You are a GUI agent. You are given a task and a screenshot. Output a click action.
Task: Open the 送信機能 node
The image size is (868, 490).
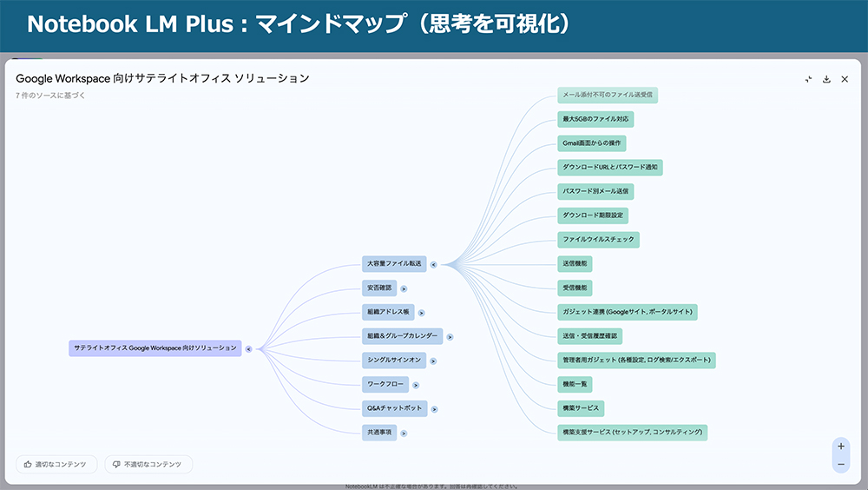[575, 264]
